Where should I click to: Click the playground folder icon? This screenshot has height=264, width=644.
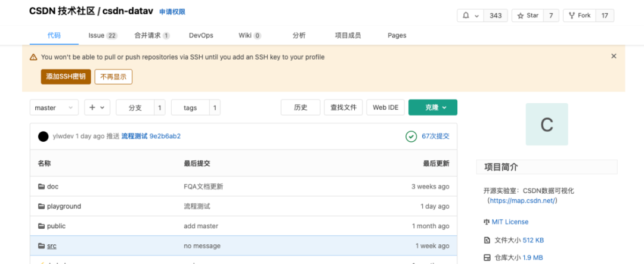point(41,206)
